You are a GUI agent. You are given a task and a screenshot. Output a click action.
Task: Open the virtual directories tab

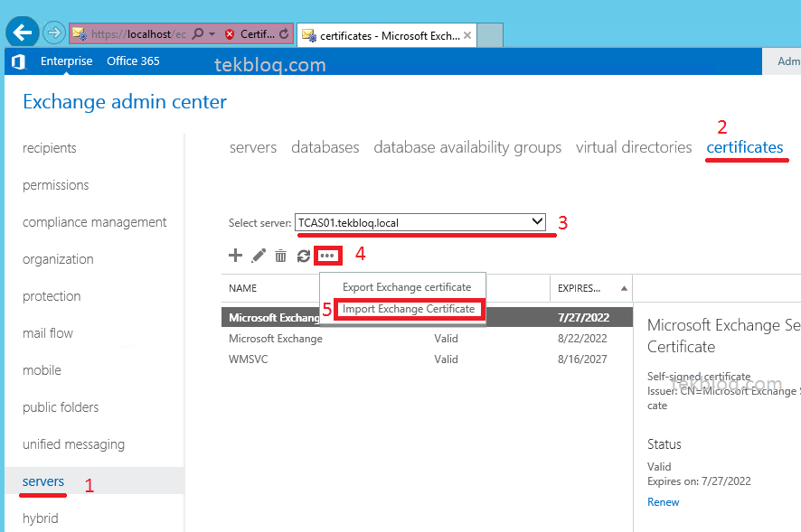(634, 147)
